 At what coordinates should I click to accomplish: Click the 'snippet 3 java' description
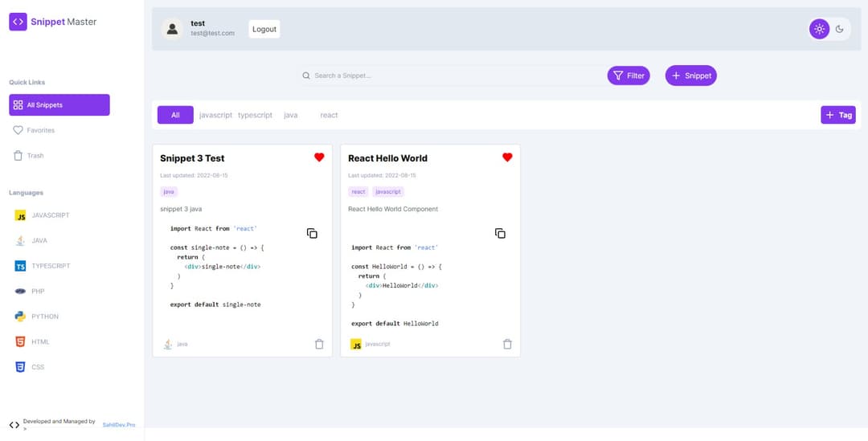tap(181, 209)
